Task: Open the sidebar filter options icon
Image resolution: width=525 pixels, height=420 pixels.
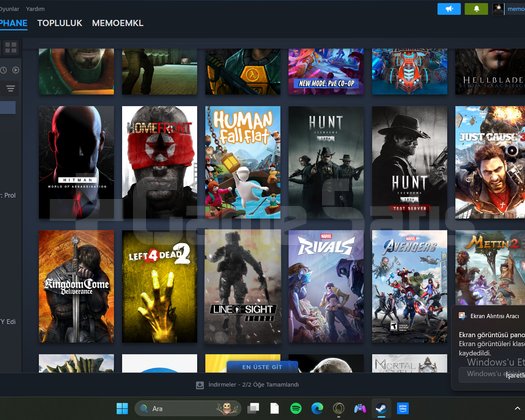Action: [11, 88]
